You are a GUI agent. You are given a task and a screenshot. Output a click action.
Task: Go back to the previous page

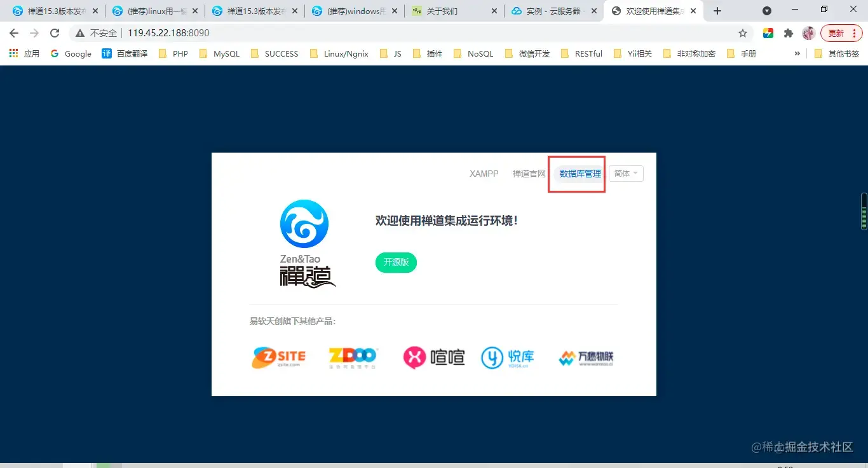click(x=14, y=33)
